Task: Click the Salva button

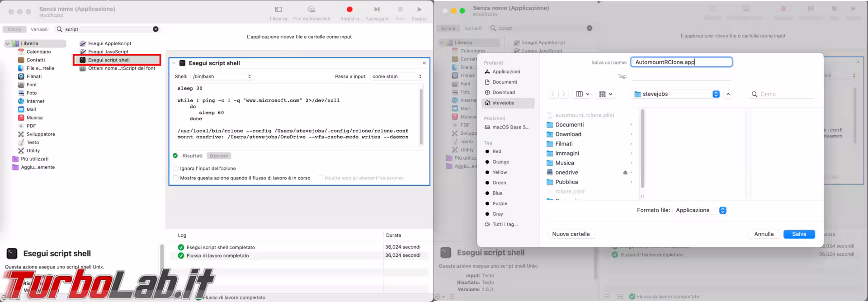Action: [x=799, y=234]
